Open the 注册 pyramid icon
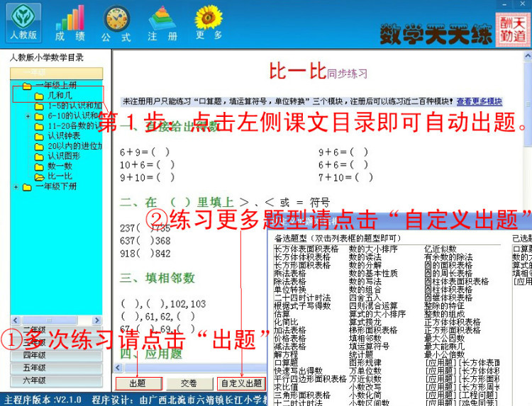 pyautogui.click(x=162, y=23)
